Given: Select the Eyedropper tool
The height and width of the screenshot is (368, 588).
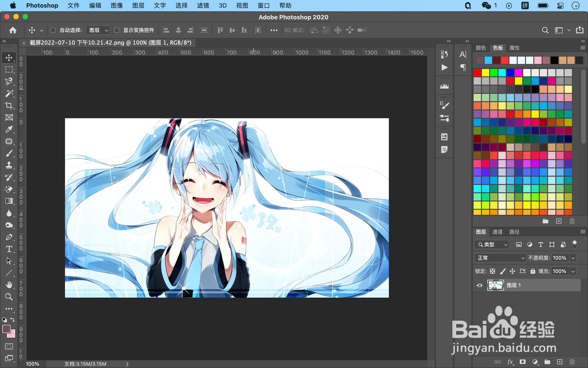Looking at the screenshot, I should [9, 129].
